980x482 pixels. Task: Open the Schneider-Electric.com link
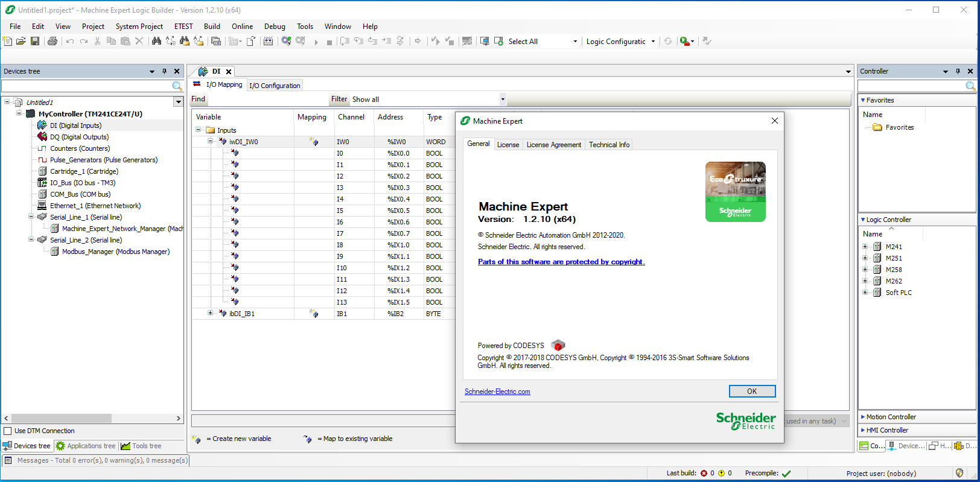[497, 392]
